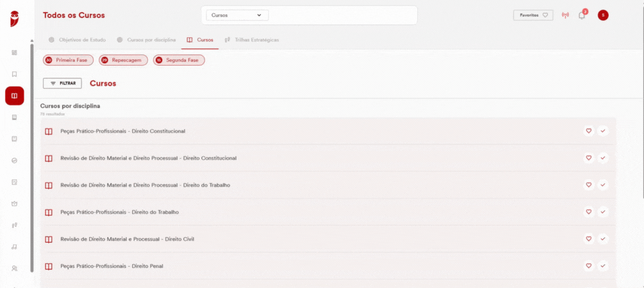Switch to Trilhas Estratégicas tab
The height and width of the screenshot is (288, 644).
pos(252,40)
